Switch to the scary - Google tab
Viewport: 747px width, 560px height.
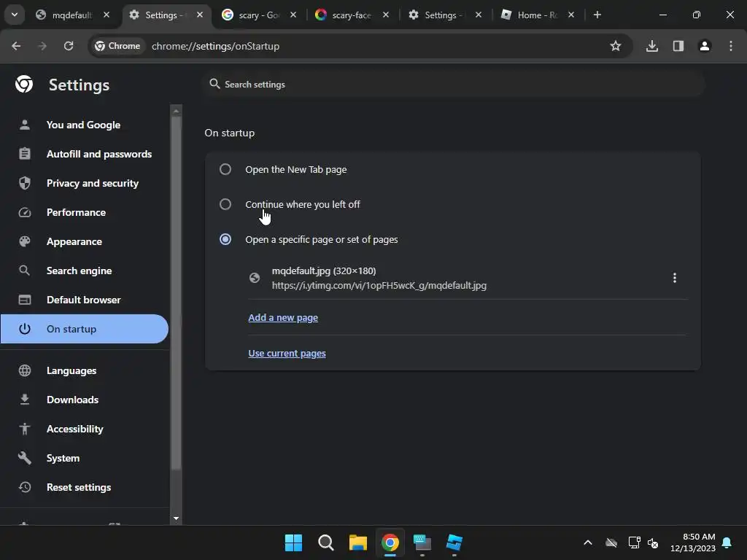pos(259,15)
